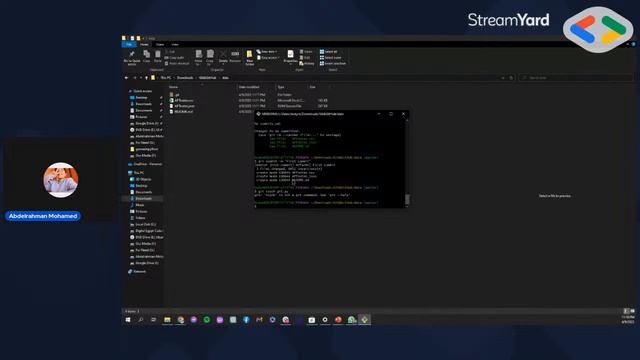Open the Easy access dropdown
Viewport: 640px width, 360px height.
269,58
